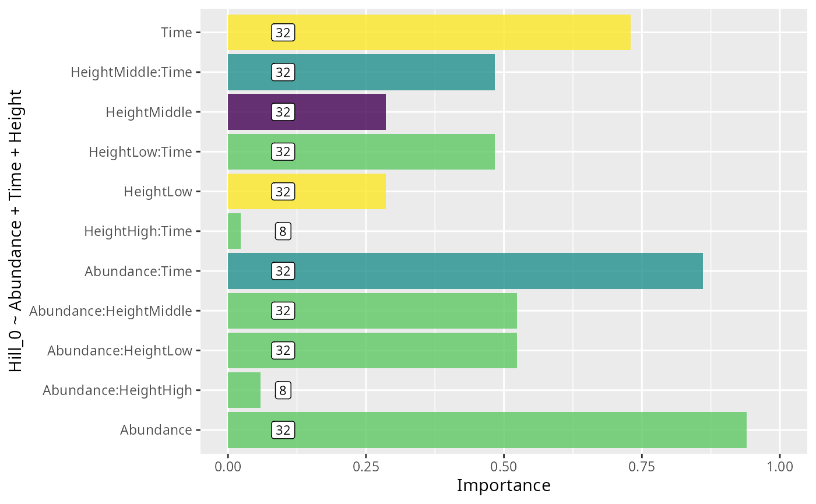This screenshot has width=816, height=504.
Task: Click the 32 label on the Time bar
Action: 283,33
